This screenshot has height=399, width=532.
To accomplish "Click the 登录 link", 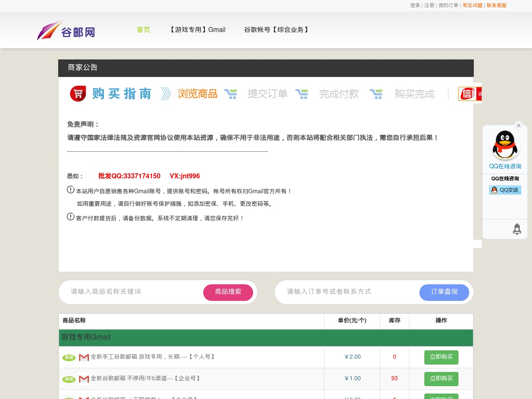I will click(415, 5).
